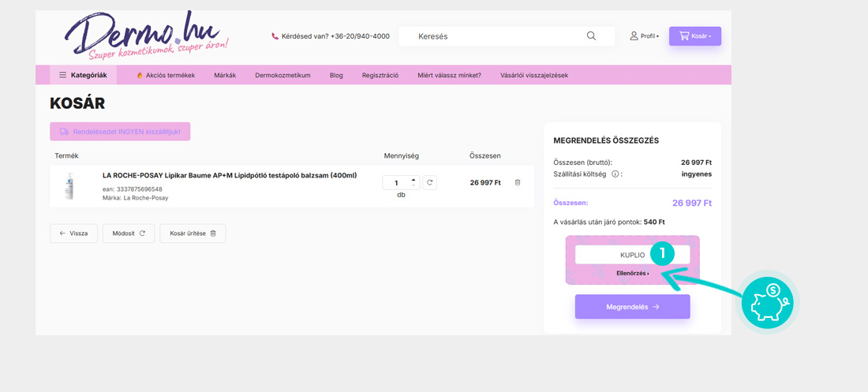Go to Regisztráció

point(380,75)
